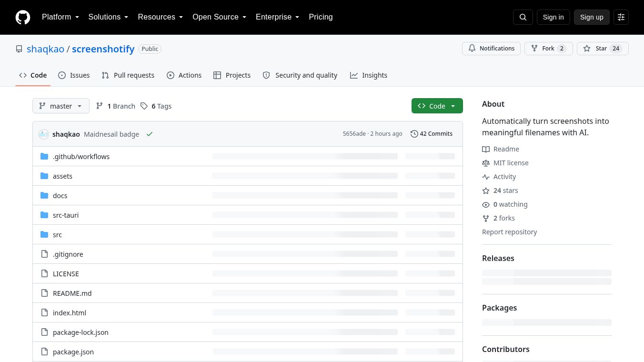The image size is (644, 362).
Task: Expand the green Code dropdown button
Action: [x=437, y=106]
